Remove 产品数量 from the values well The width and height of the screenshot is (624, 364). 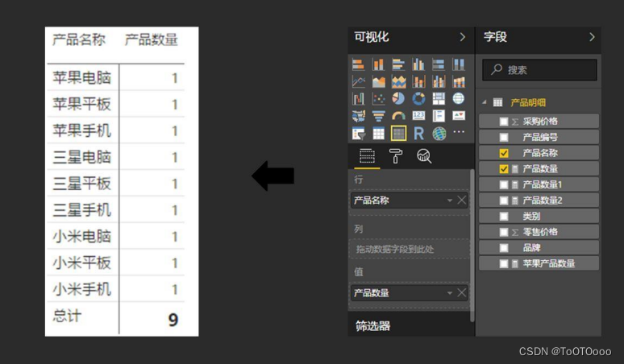pyautogui.click(x=462, y=293)
